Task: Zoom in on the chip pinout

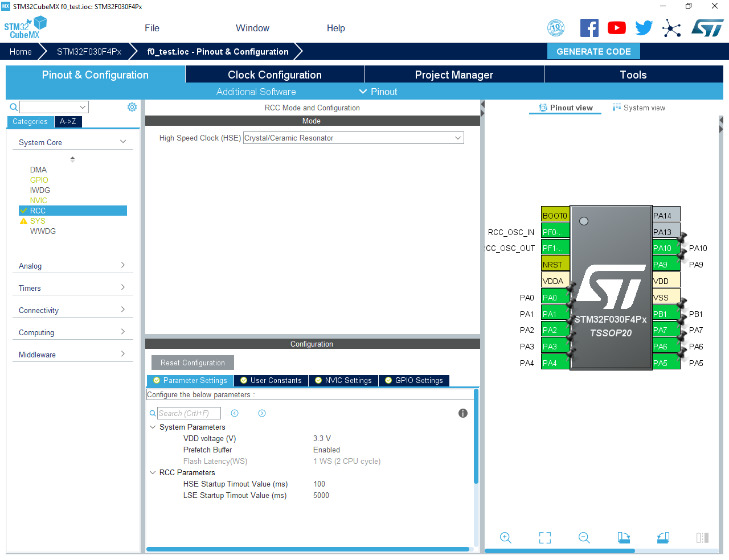Action: [505, 538]
